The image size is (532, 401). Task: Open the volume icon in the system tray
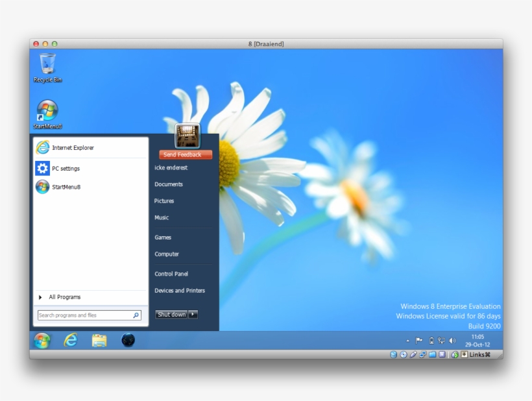click(x=452, y=340)
